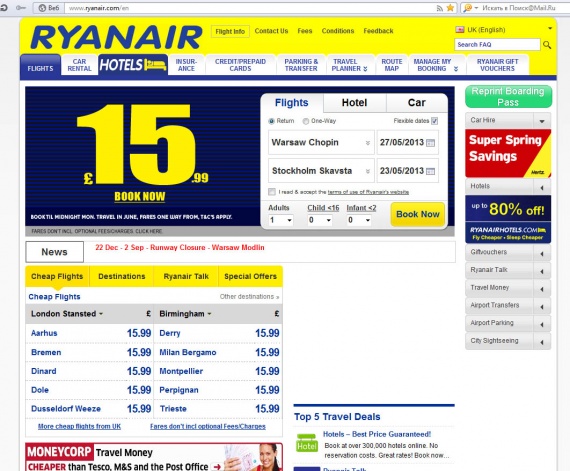Open the Fees link

(305, 31)
